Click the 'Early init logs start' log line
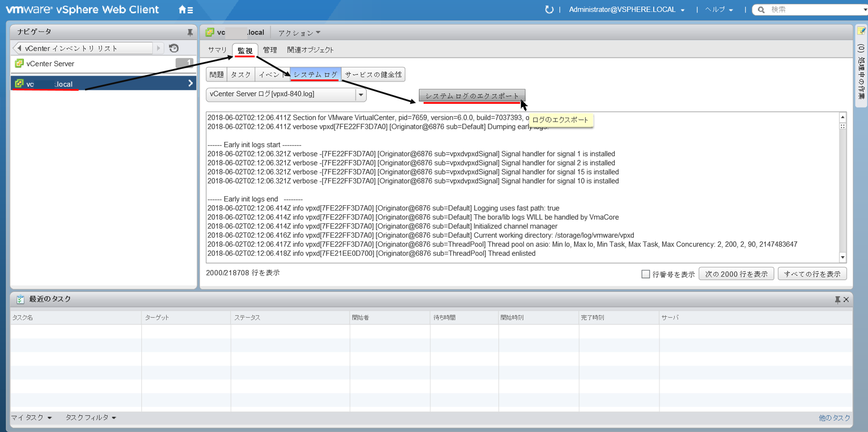 click(x=254, y=145)
